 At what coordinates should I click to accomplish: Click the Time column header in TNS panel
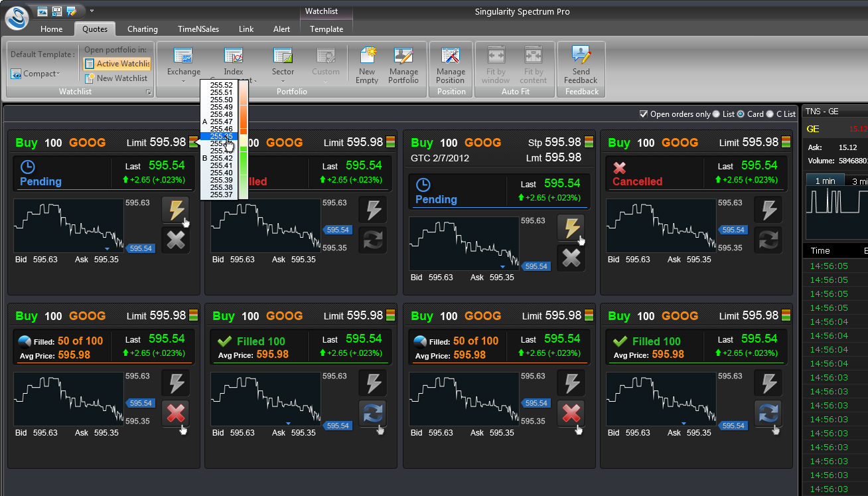pos(820,250)
